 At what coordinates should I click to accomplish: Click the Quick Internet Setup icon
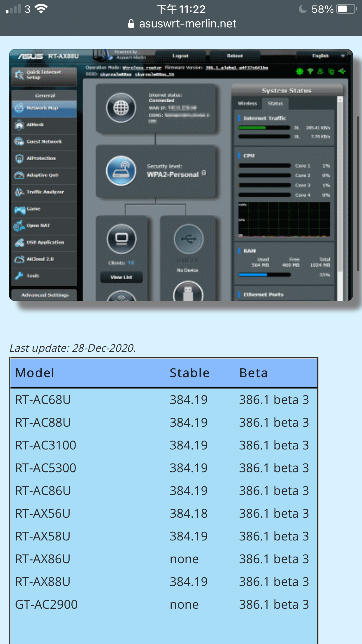(19, 75)
